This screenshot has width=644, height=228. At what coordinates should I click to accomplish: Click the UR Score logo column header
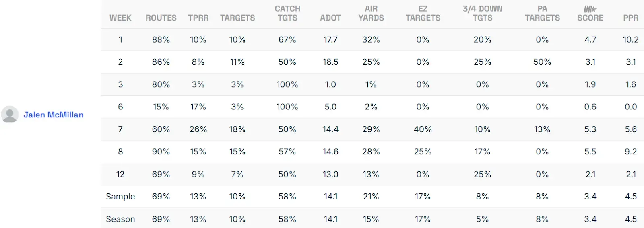590,13
